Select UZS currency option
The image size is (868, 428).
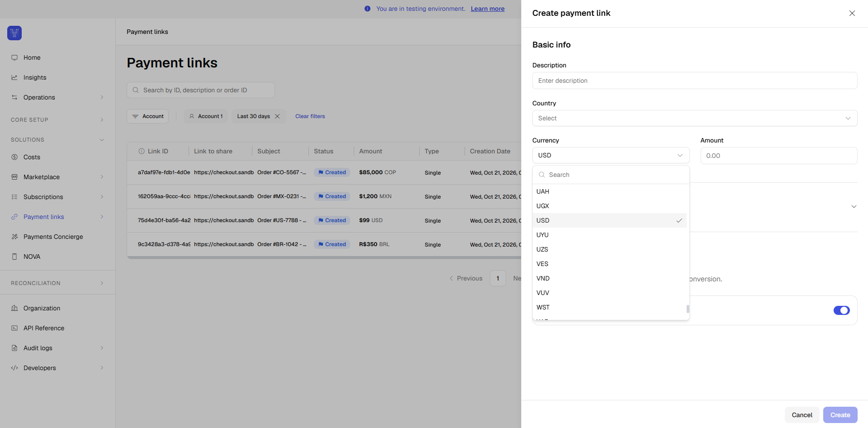pos(611,249)
